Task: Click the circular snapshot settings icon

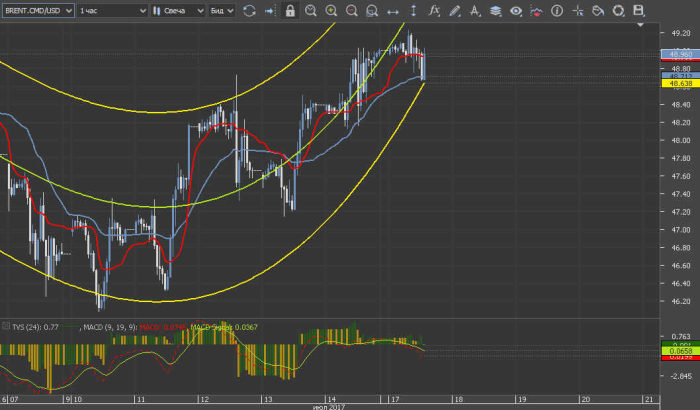Action: tap(618, 11)
